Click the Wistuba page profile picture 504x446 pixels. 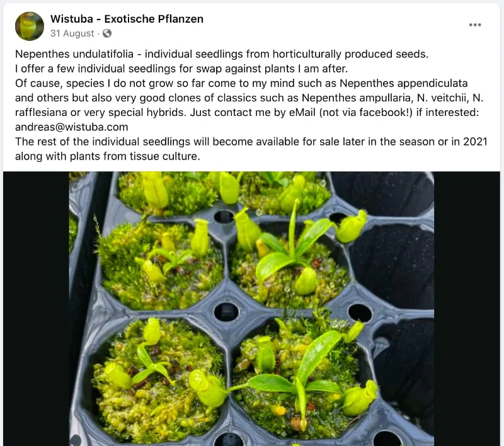tap(30, 26)
